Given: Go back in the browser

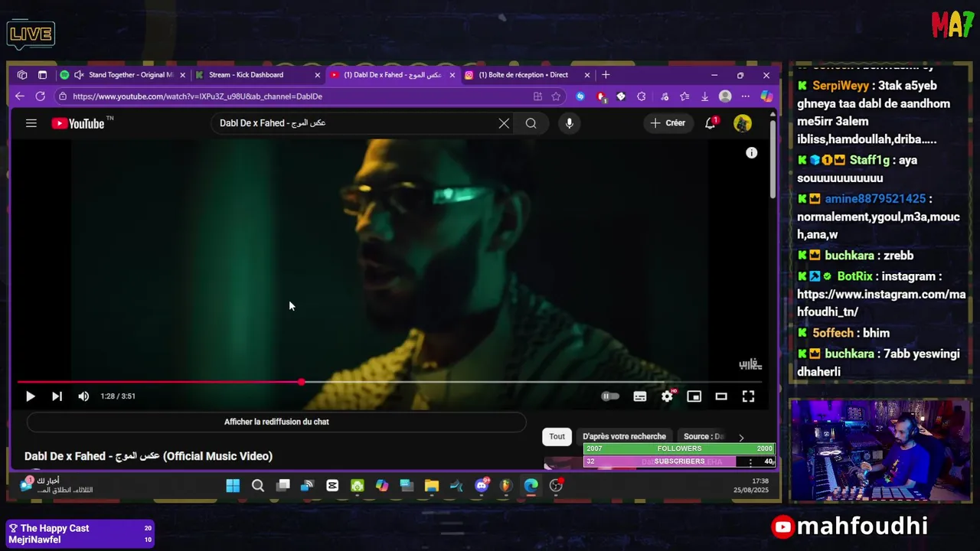Looking at the screenshot, I should tap(20, 96).
